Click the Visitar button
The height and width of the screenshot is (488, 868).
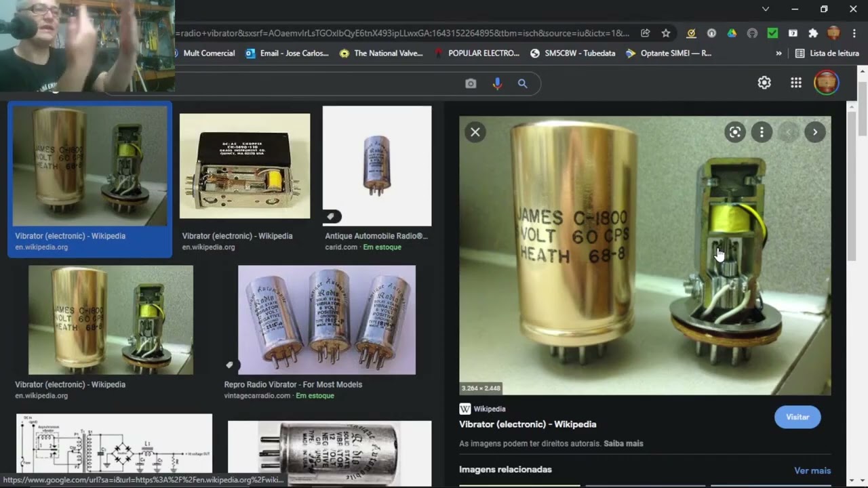point(797,417)
